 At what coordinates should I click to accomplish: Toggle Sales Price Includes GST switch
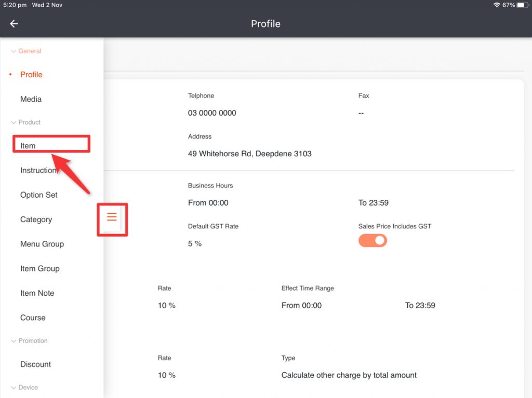(373, 240)
